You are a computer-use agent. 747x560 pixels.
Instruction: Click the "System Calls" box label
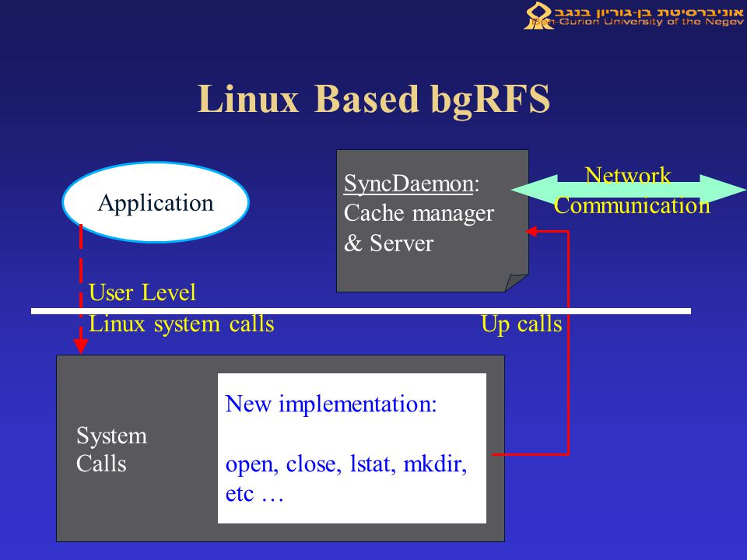111,450
